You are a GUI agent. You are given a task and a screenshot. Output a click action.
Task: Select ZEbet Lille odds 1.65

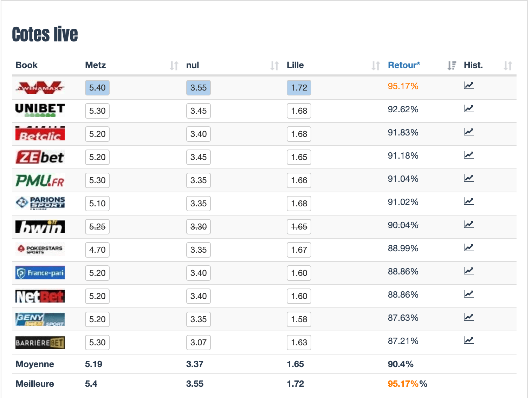(x=299, y=157)
